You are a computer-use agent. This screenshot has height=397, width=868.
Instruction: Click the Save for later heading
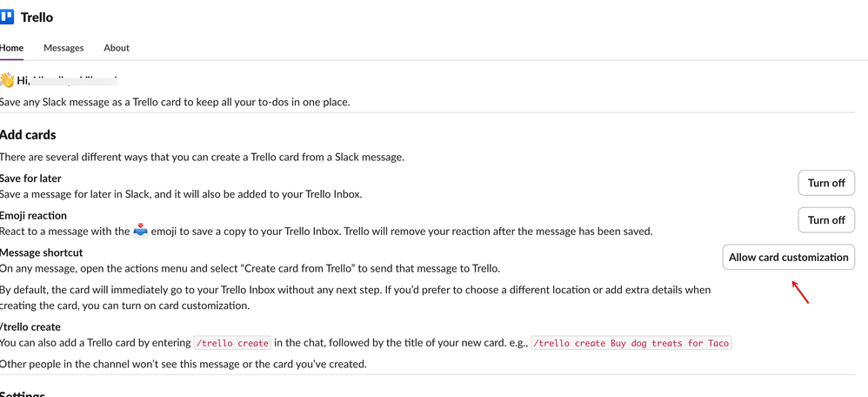pos(30,178)
